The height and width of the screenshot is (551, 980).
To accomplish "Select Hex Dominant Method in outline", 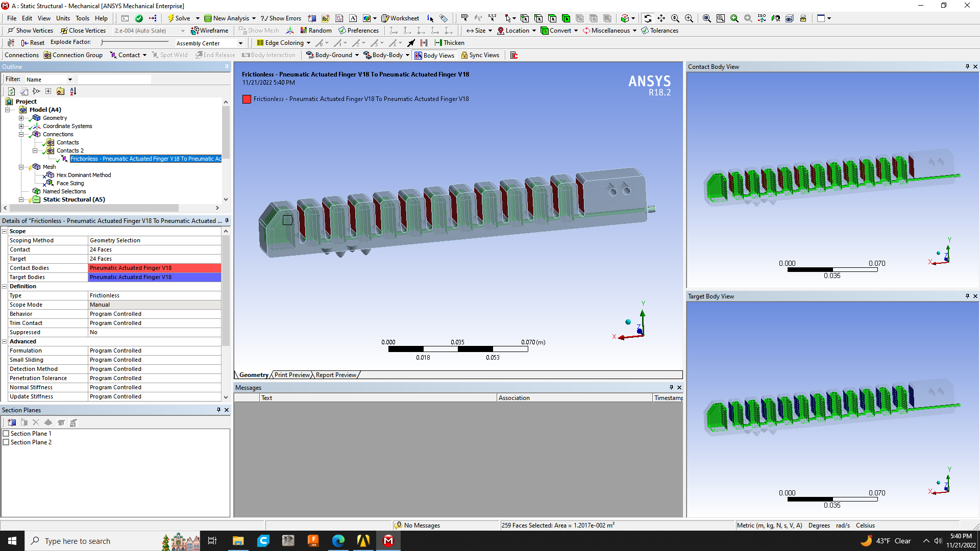I will [x=84, y=175].
